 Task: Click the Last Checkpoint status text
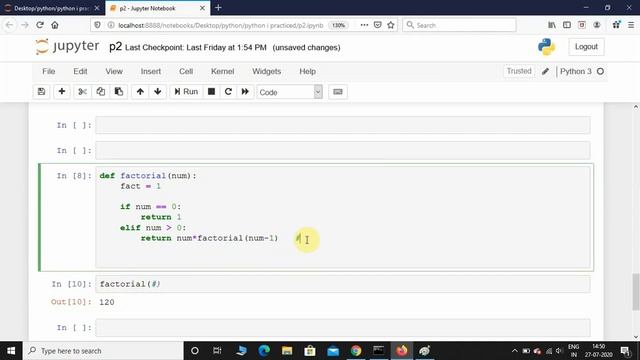(x=196, y=48)
